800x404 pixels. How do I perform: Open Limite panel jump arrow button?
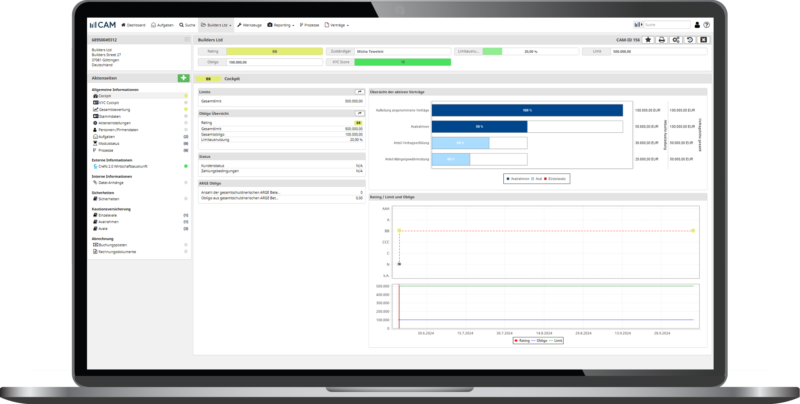click(x=360, y=92)
